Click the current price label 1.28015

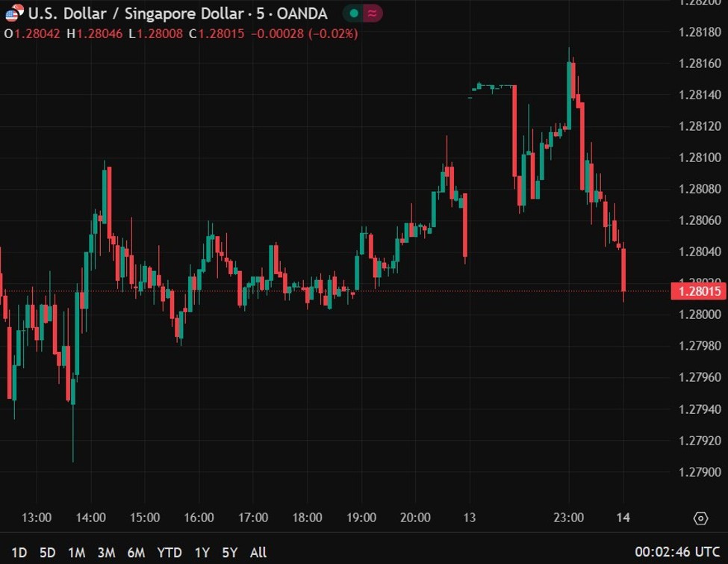(x=699, y=291)
